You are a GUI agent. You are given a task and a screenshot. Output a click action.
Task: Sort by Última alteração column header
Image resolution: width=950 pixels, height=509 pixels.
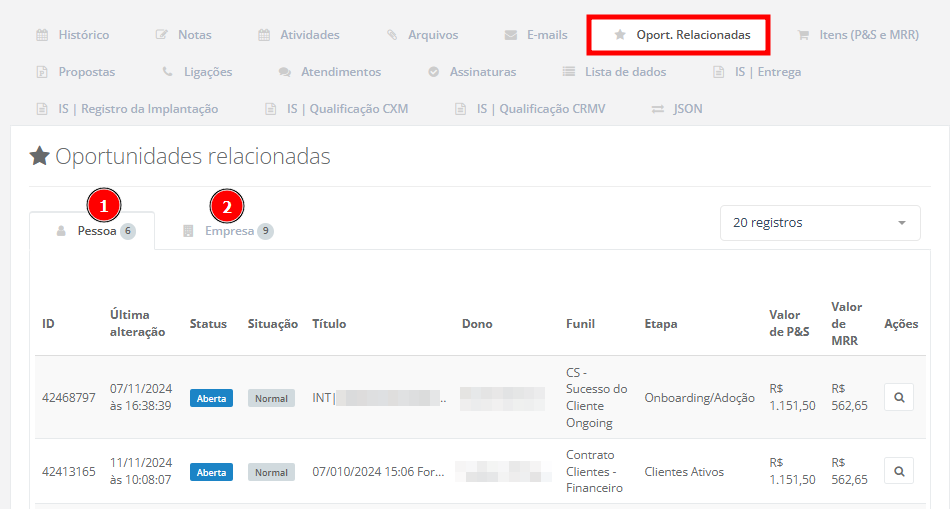tap(137, 323)
